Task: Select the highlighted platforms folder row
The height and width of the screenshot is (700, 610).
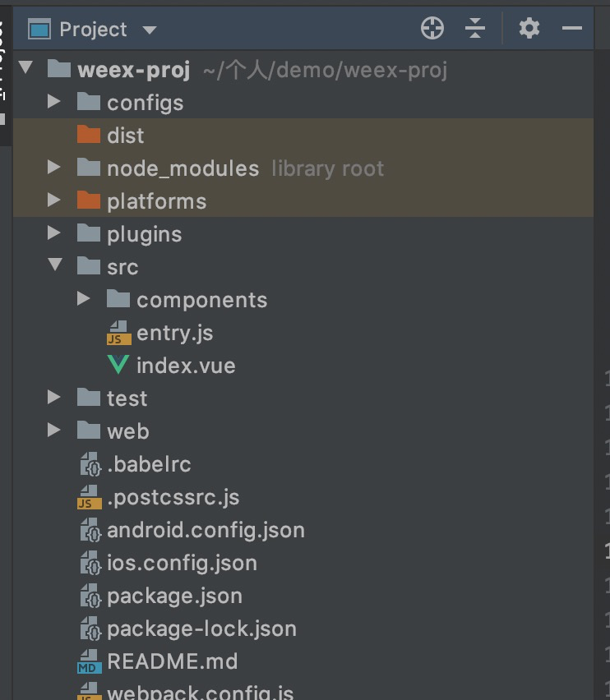Action: pyautogui.click(x=156, y=200)
